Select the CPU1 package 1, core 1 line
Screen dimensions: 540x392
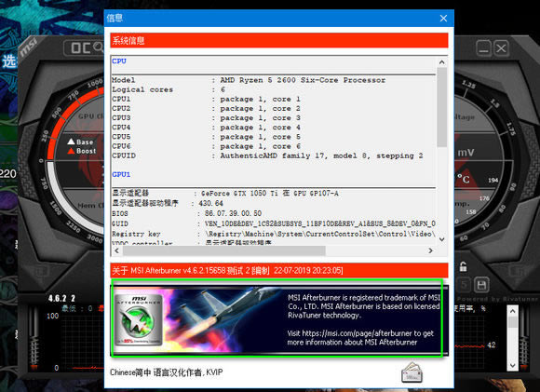(x=207, y=99)
